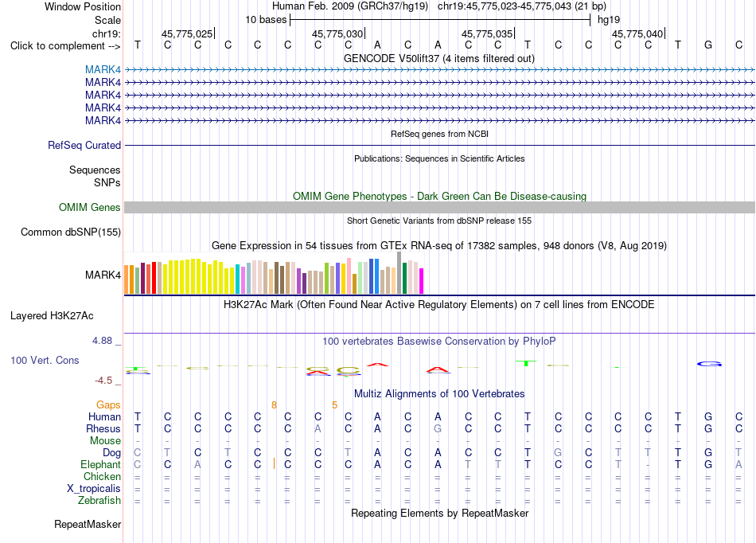This screenshot has width=756, height=543.
Task: Click the gray OMIM Genes bar
Action: coord(439,207)
